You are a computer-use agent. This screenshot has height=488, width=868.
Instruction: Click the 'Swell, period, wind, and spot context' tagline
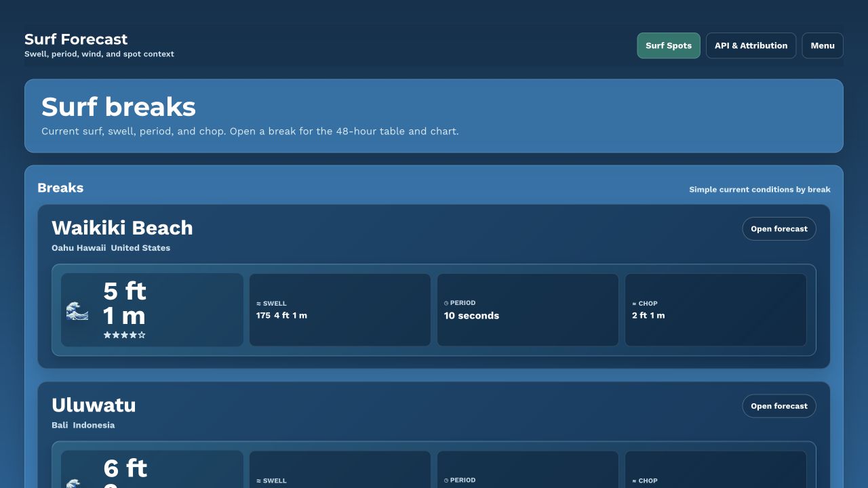click(99, 54)
